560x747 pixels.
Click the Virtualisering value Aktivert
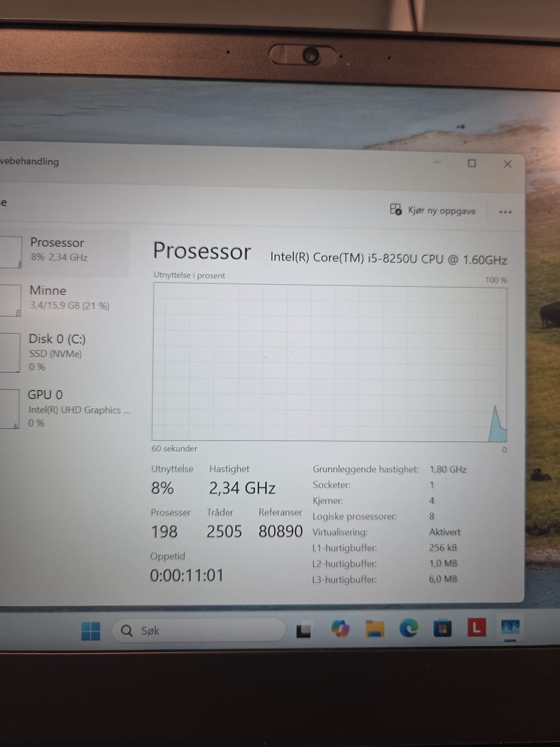coord(444,532)
